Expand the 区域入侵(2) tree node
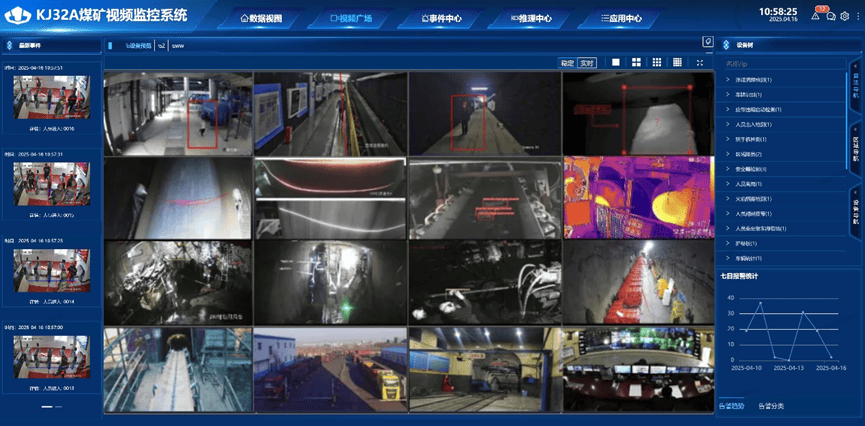This screenshot has height=426, width=865. pyautogui.click(x=783, y=154)
